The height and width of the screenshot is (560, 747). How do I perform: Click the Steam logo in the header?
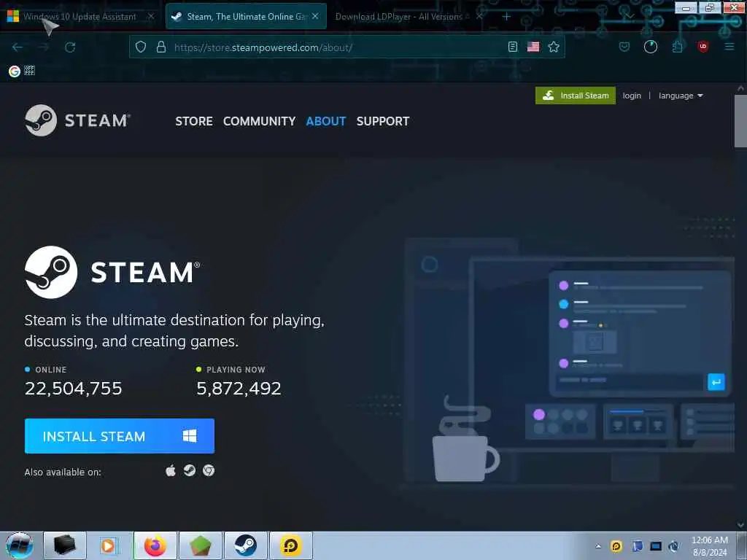click(77, 120)
